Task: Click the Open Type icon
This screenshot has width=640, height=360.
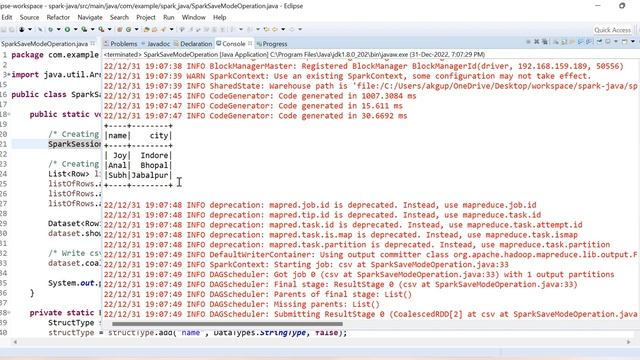Action: click(146, 29)
